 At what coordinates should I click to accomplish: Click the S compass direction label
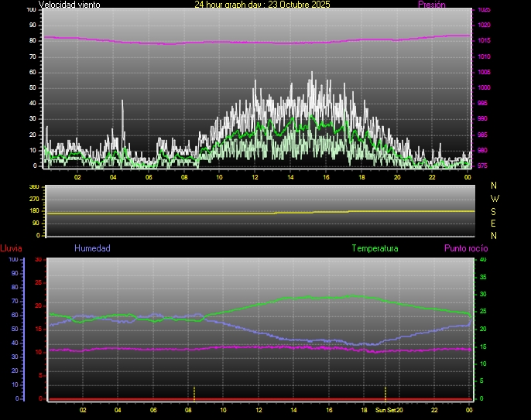(x=495, y=210)
